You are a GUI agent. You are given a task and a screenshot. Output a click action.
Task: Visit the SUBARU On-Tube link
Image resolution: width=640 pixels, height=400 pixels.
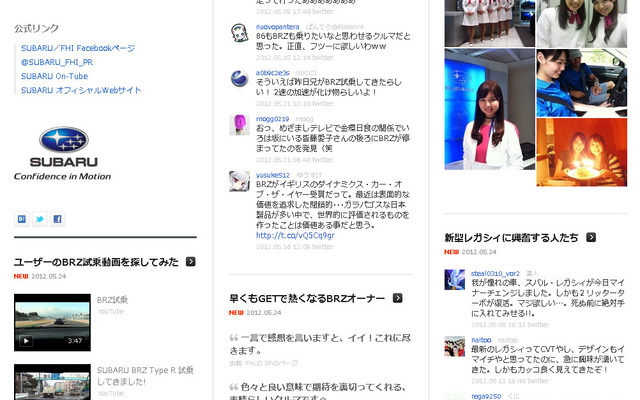(x=54, y=76)
